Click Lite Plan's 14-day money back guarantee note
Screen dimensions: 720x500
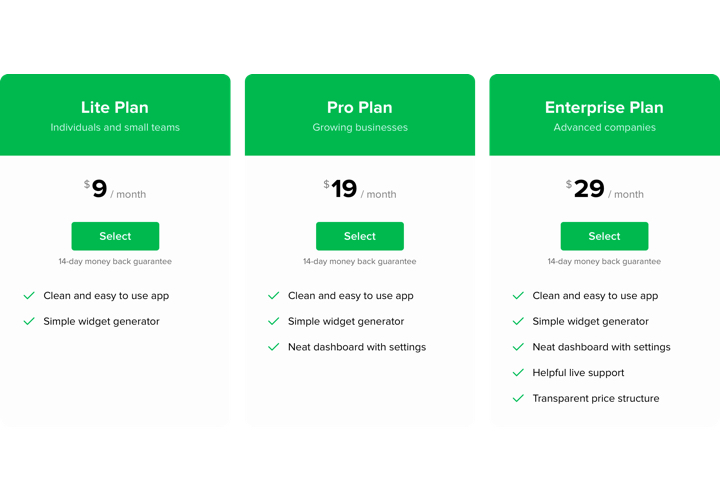(x=115, y=262)
